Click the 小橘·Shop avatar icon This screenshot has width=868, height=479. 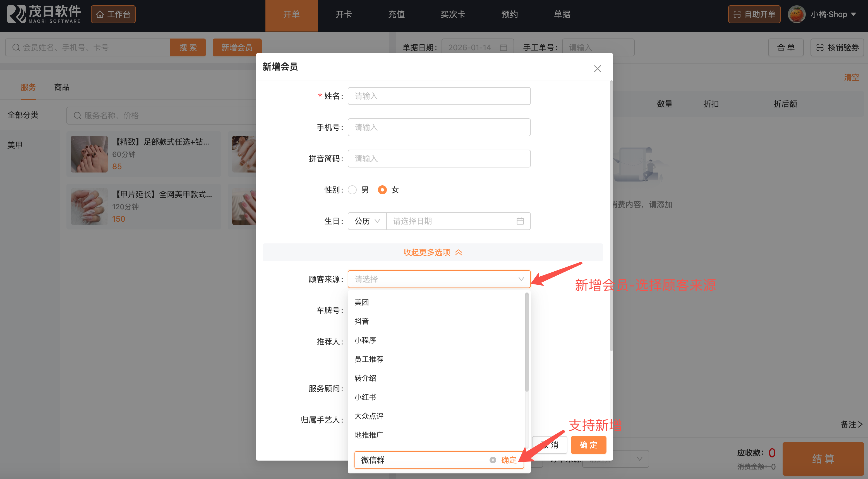pyautogui.click(x=797, y=14)
